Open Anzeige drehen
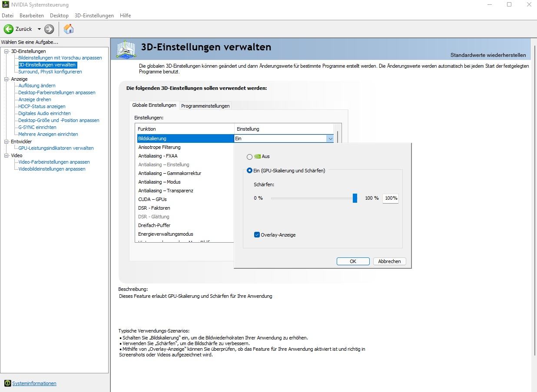The height and width of the screenshot is (392, 537). point(35,99)
